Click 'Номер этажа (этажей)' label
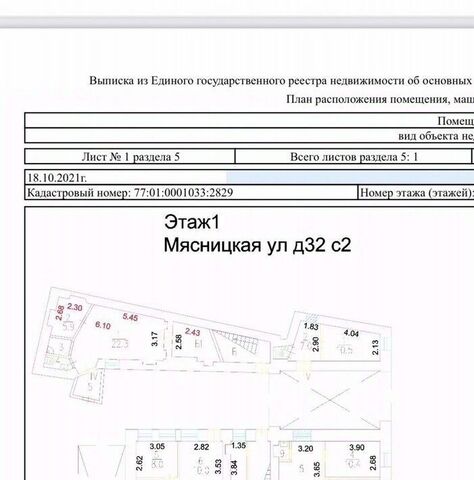The image size is (474, 480). tap(416, 193)
